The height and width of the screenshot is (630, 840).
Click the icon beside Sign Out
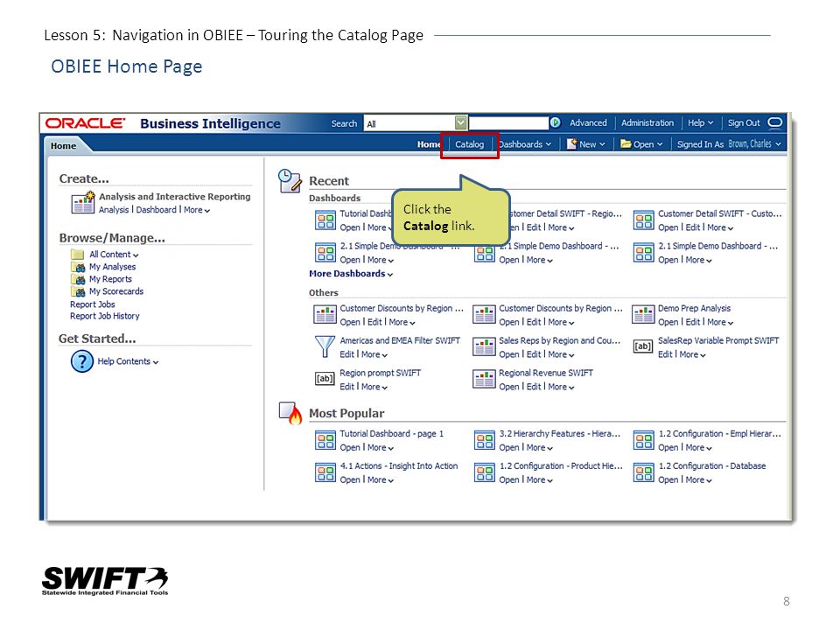(x=774, y=122)
